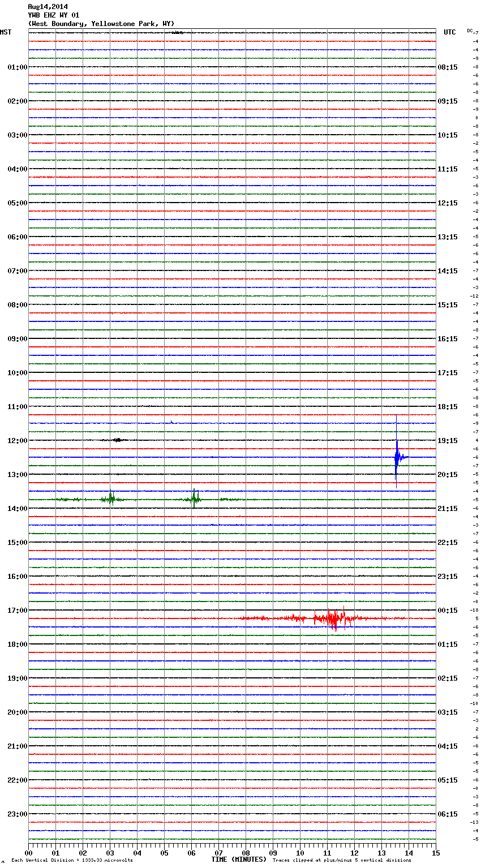The height and width of the screenshot is (868, 481).
Task: Click the "06:15" UTC time label
Action: coord(448,814)
